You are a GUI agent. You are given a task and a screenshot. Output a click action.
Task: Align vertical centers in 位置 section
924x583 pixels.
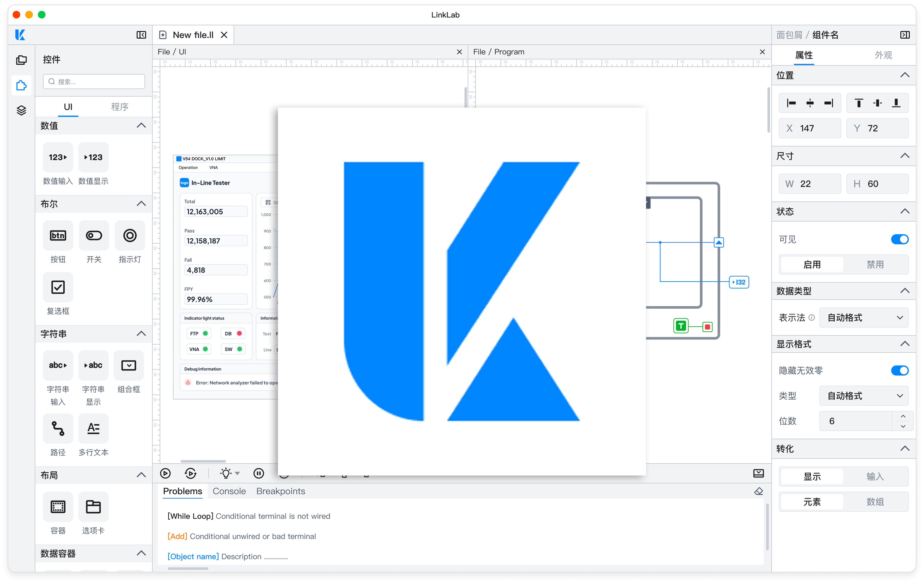pyautogui.click(x=878, y=103)
